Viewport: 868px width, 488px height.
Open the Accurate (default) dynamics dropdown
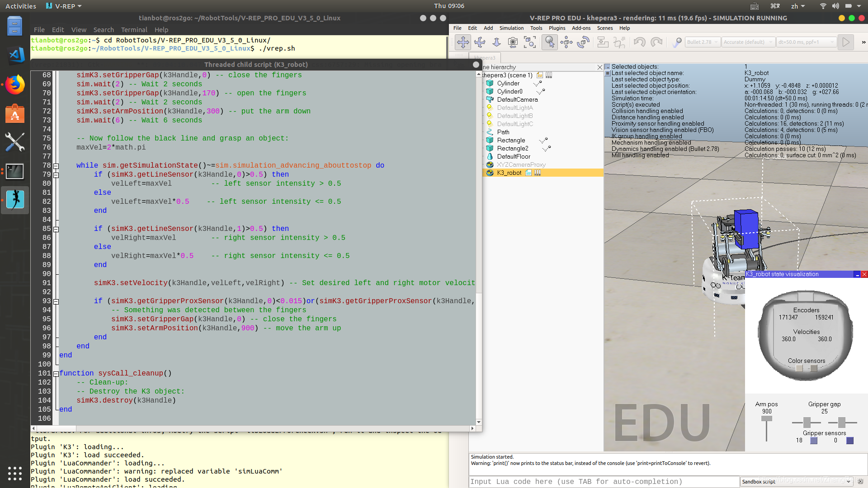[x=748, y=42]
